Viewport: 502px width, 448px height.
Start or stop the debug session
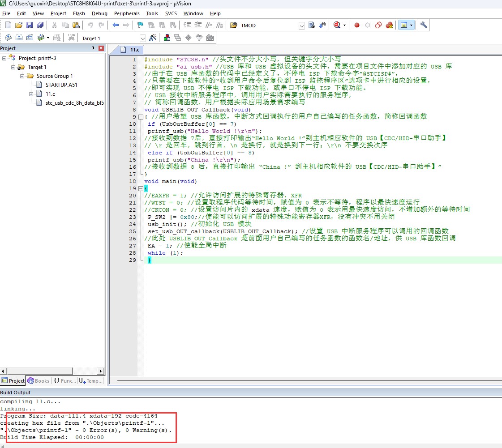[x=337, y=25]
